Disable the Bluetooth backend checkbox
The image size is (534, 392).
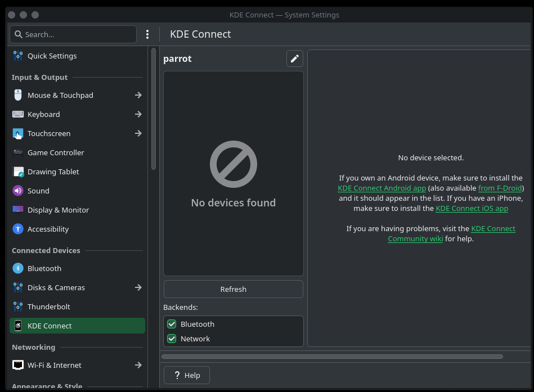click(172, 324)
